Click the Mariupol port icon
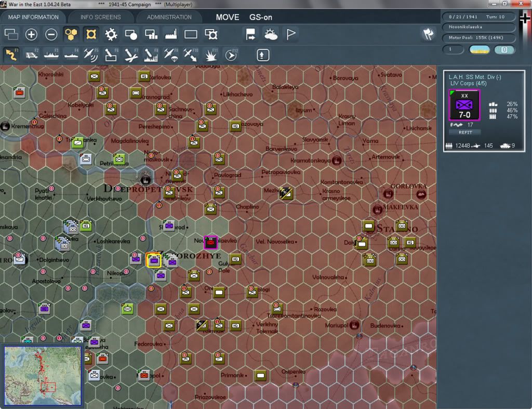The height and width of the screenshot is (409, 532). [x=354, y=325]
